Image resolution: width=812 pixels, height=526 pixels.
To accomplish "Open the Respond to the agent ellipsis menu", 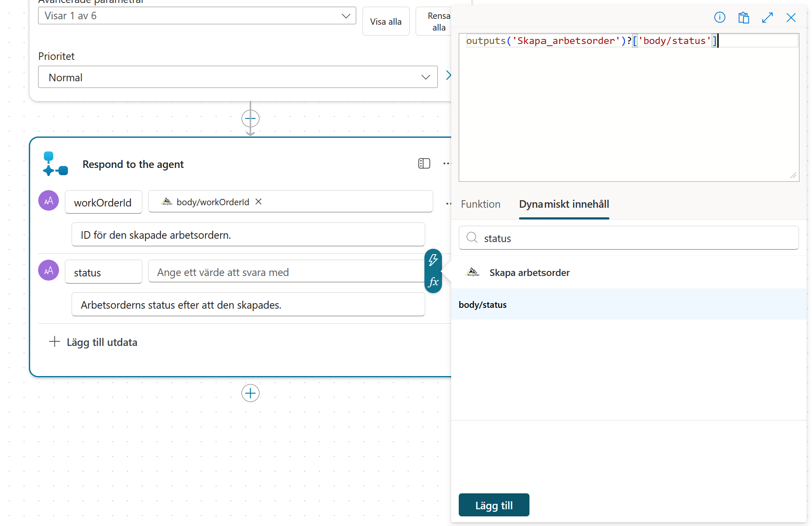I will tap(447, 164).
